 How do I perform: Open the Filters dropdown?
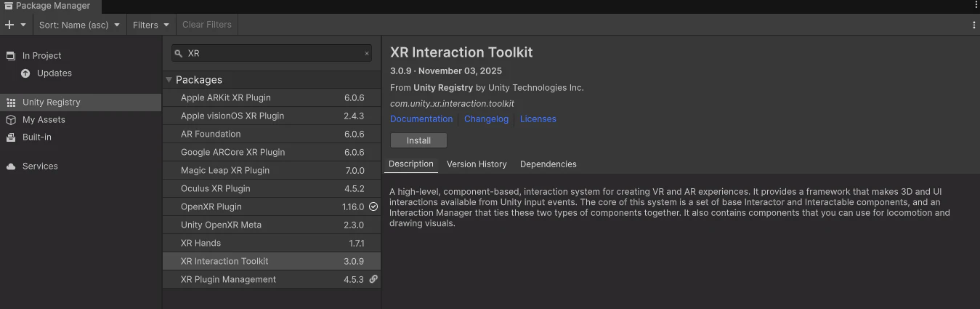coord(150,25)
